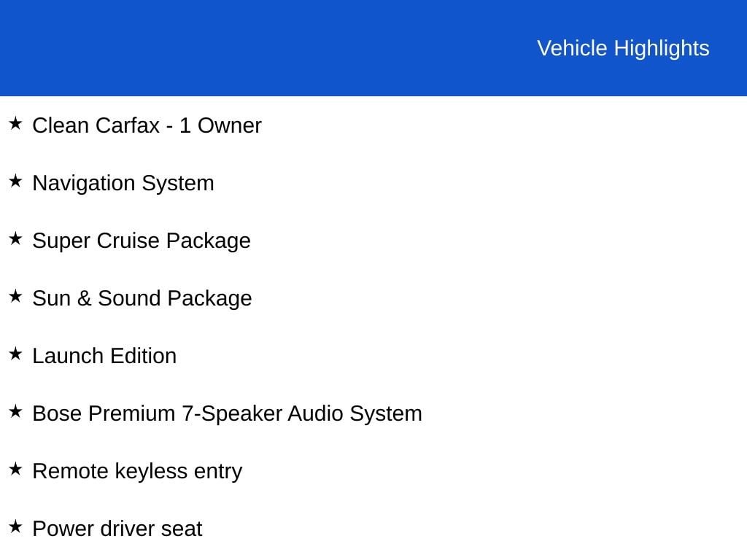Select the star bullet beside Launch Edition
The image size is (747, 560).
[15, 354]
